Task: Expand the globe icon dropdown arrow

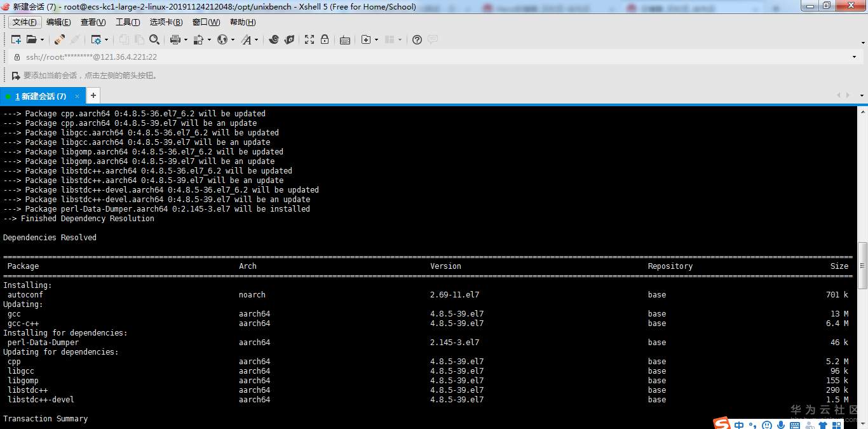Action: 233,39
